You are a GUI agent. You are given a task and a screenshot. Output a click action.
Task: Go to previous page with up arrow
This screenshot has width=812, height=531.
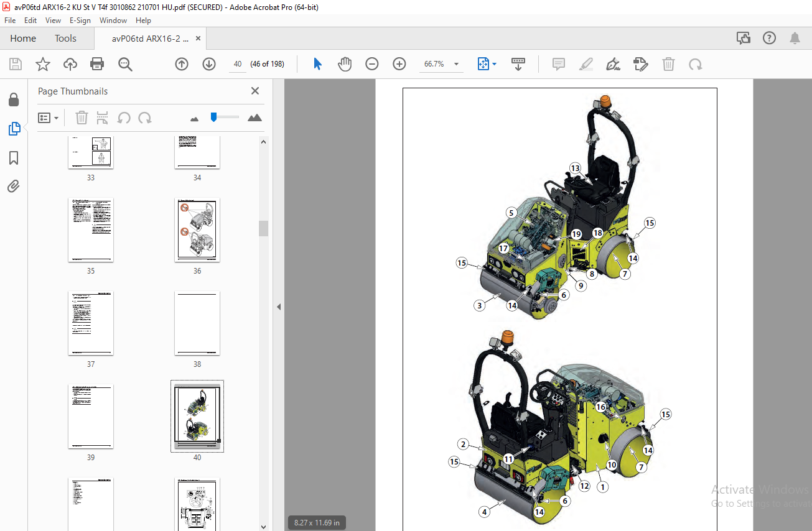[x=182, y=64]
